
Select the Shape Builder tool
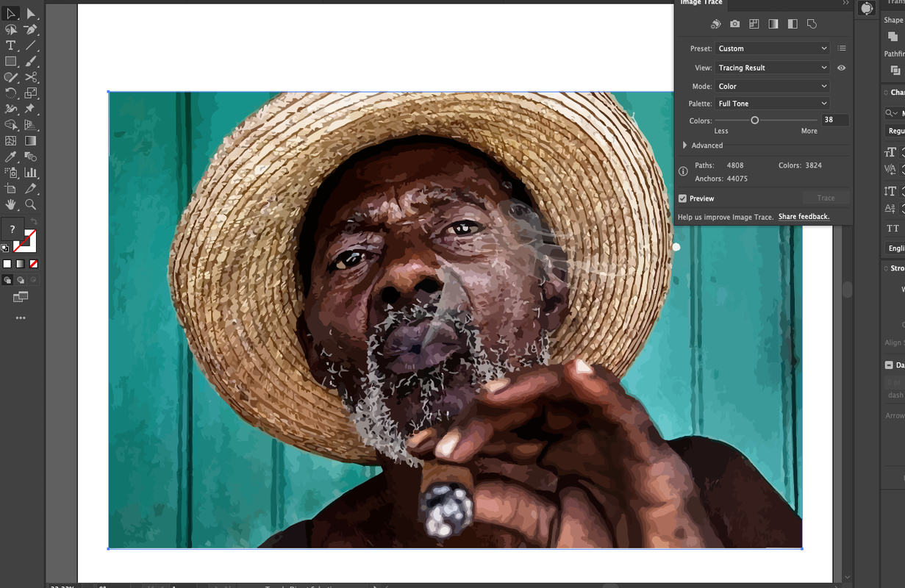[11, 125]
